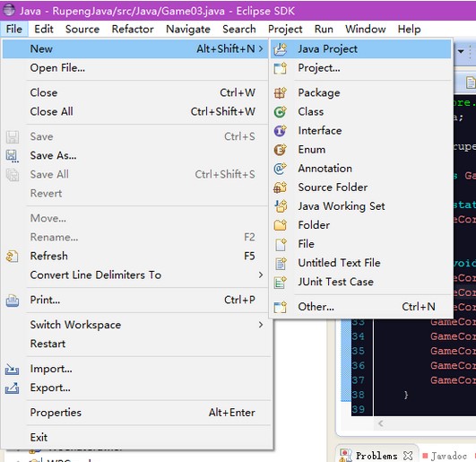Click the Java Project icon in the New submenu
Image resolution: width=476 pixels, height=462 pixels.
pos(281,49)
